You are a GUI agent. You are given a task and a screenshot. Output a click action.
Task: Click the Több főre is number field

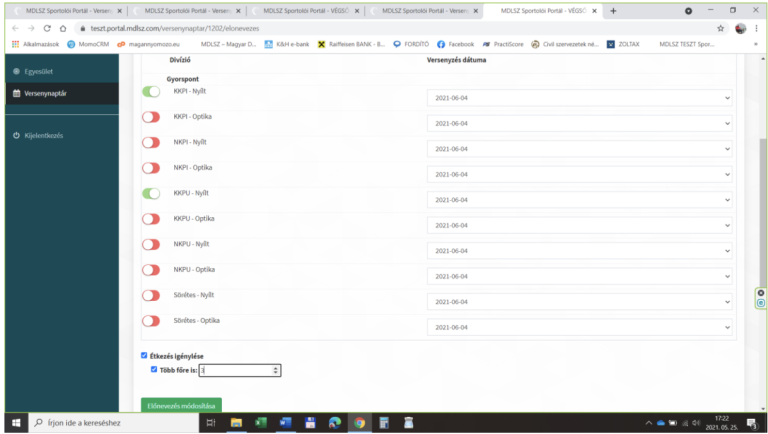pos(235,370)
